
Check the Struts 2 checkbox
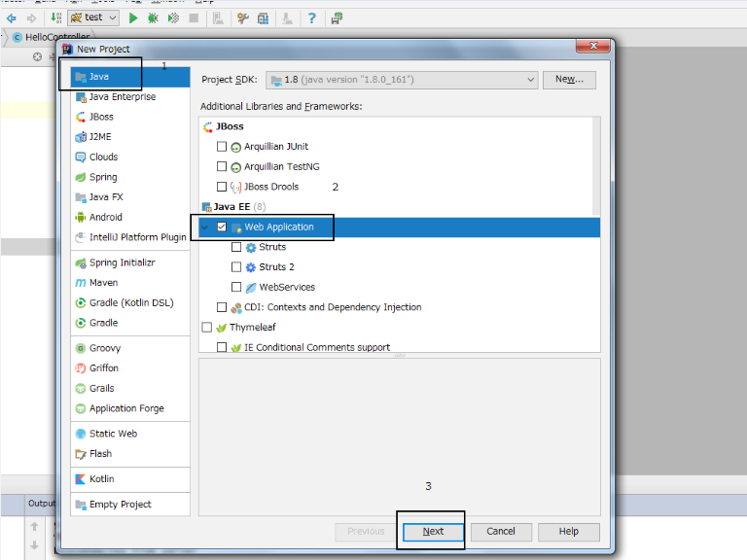[236, 266]
